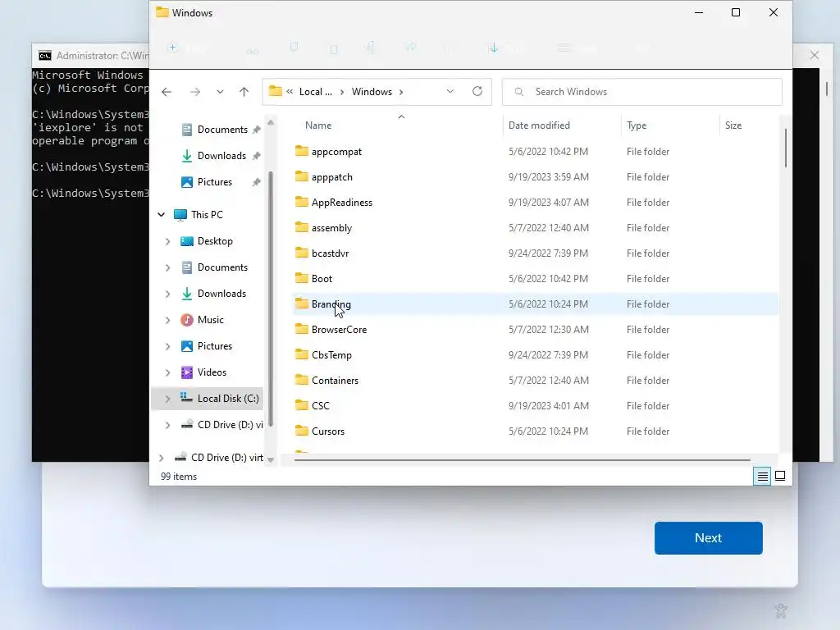
Task: Click the Local breadcrumb segment
Action: pos(316,92)
